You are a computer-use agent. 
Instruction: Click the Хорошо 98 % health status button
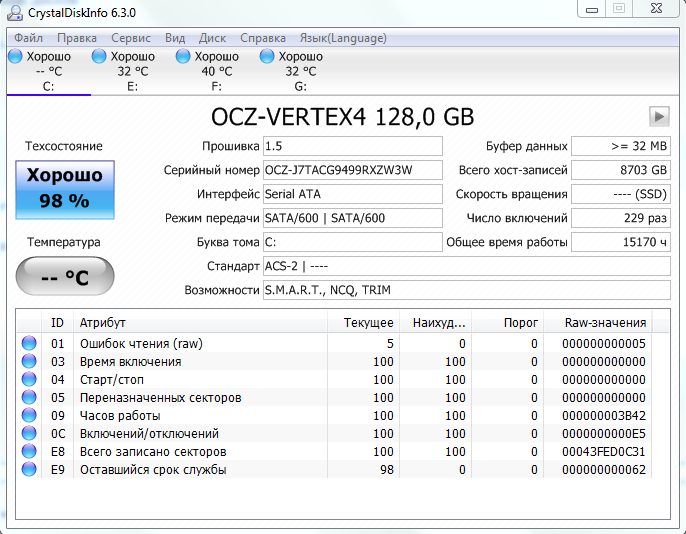point(65,189)
